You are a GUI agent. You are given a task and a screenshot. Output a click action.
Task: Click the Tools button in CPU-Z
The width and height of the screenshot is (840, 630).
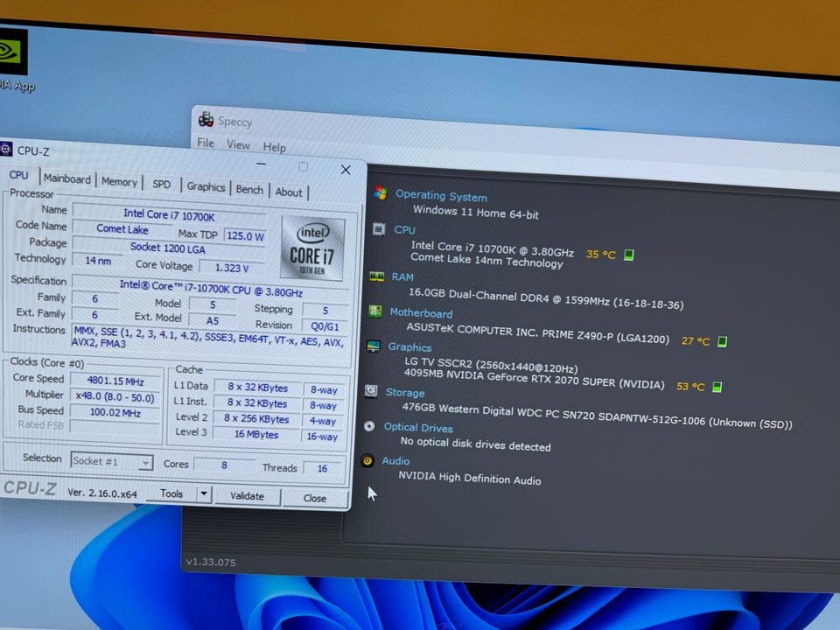[x=171, y=493]
